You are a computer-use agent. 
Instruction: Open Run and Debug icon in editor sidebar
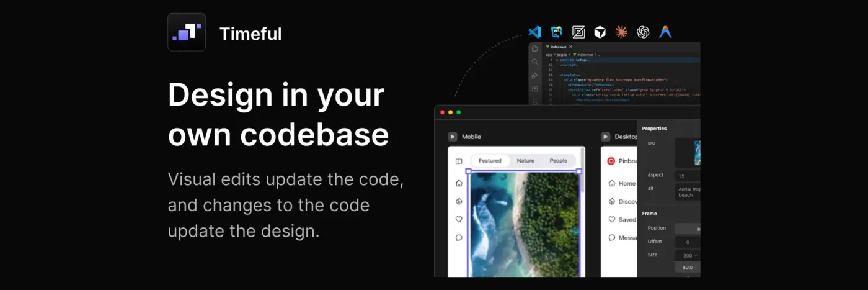pyautogui.click(x=534, y=75)
